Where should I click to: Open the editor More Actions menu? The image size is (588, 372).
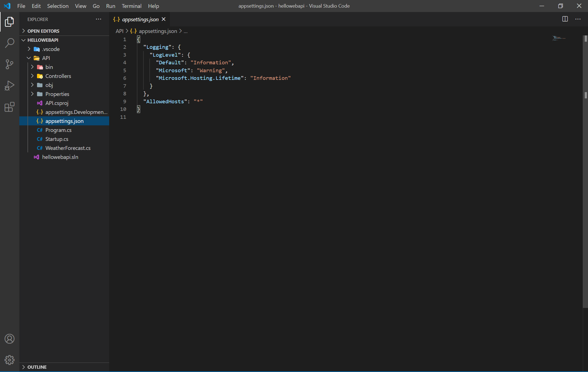[x=578, y=19]
